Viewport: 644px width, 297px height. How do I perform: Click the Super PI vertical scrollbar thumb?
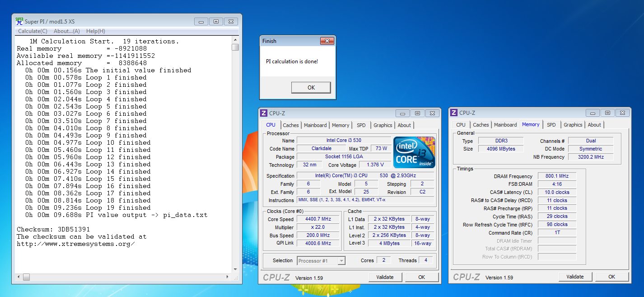[235, 47]
